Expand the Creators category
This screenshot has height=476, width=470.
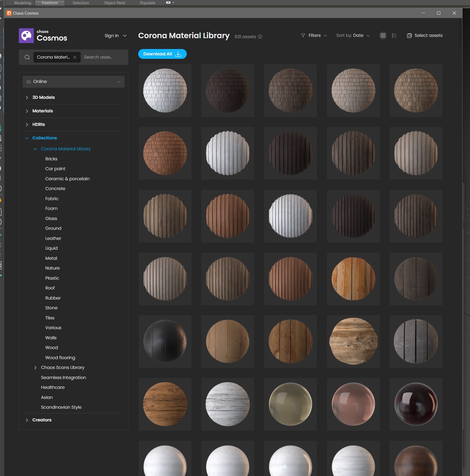point(27,420)
